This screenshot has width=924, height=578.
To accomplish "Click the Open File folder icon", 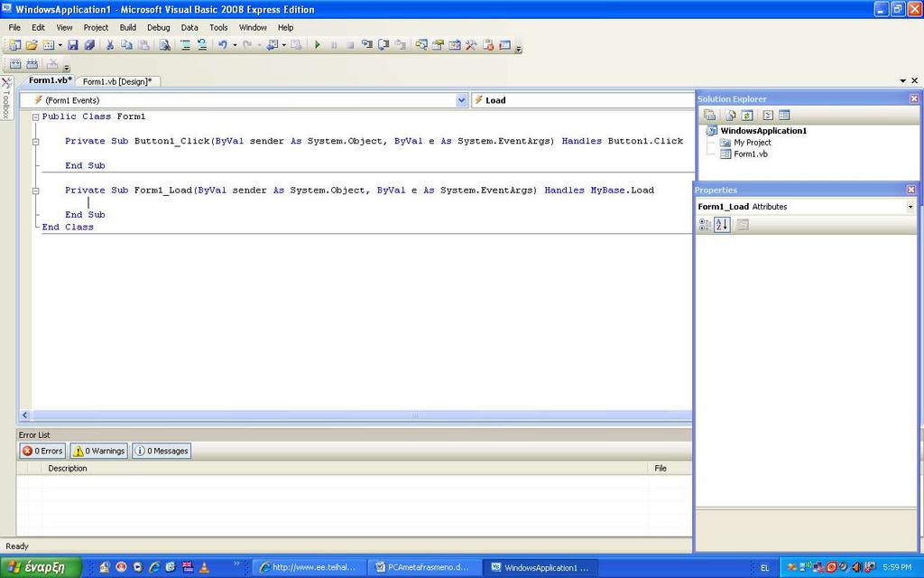I will (32, 45).
